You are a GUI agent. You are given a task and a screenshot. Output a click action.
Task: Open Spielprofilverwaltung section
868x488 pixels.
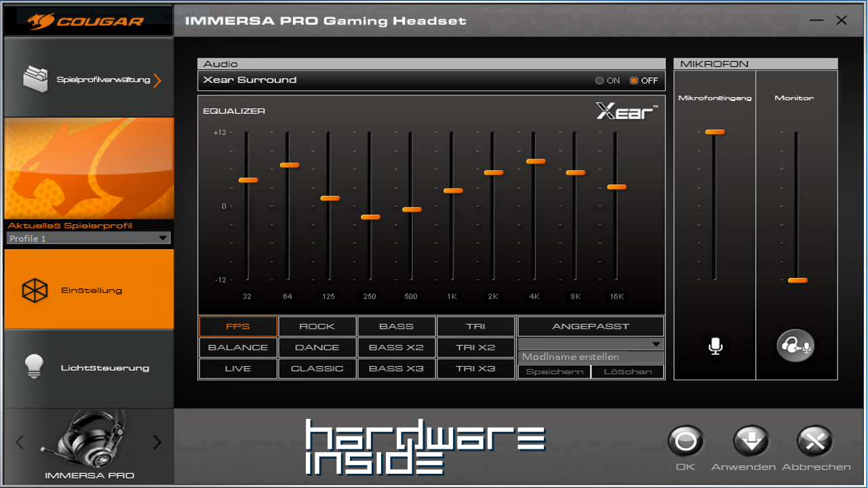pos(89,79)
